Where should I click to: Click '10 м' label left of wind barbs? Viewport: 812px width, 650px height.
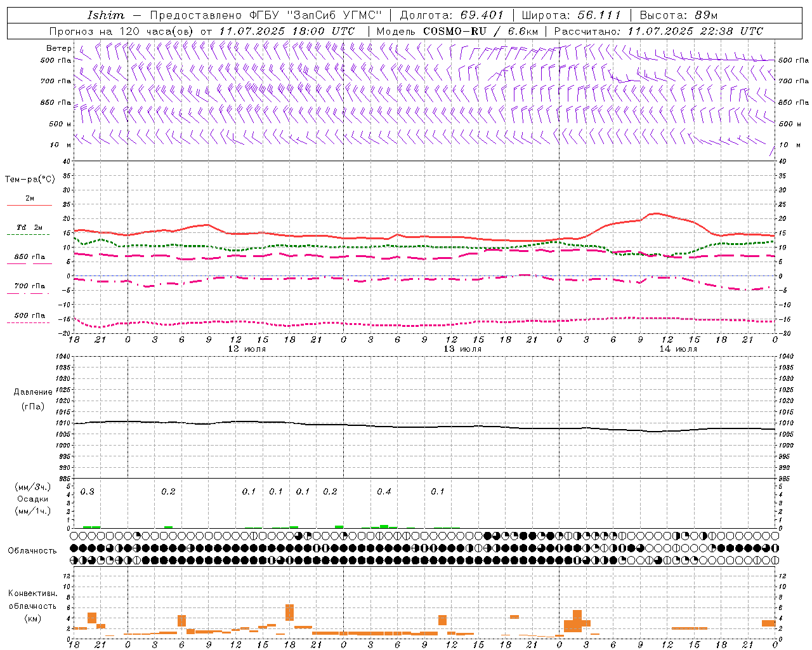[60, 145]
